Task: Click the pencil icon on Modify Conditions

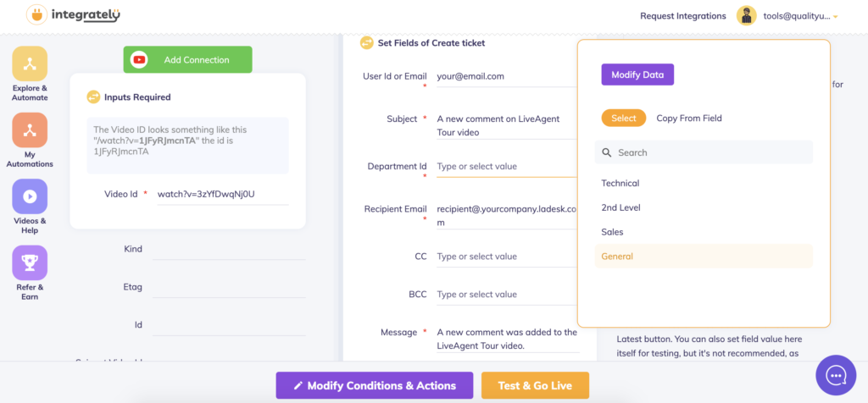Action: (298, 386)
